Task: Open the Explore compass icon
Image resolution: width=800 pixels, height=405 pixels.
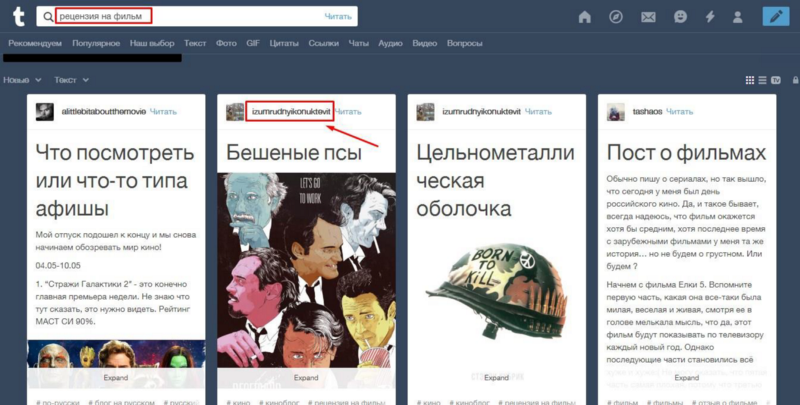Action: click(616, 17)
